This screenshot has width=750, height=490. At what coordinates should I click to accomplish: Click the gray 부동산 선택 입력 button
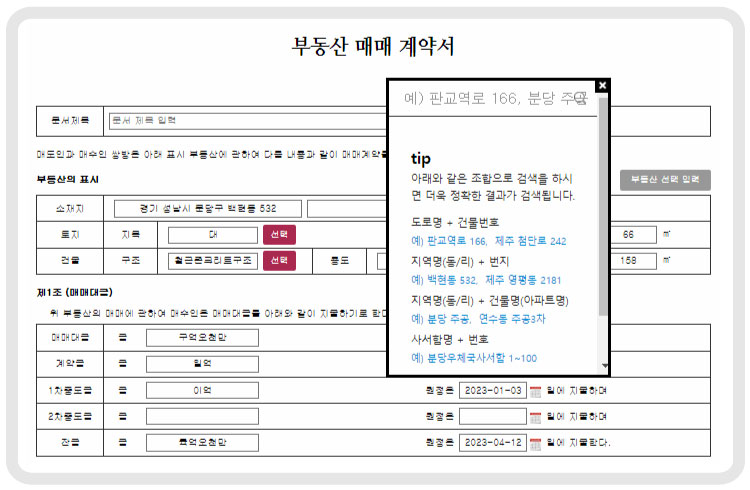pyautogui.click(x=664, y=179)
